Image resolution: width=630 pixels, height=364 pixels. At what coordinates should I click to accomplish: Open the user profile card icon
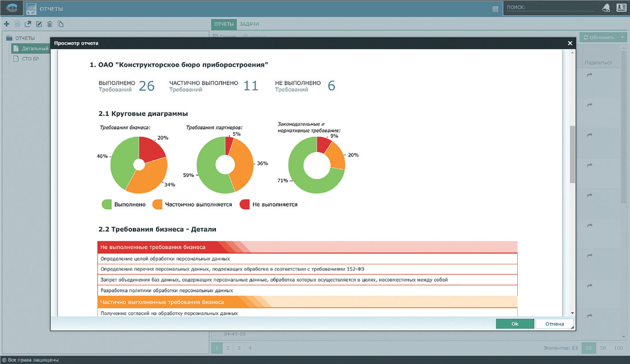click(622, 8)
